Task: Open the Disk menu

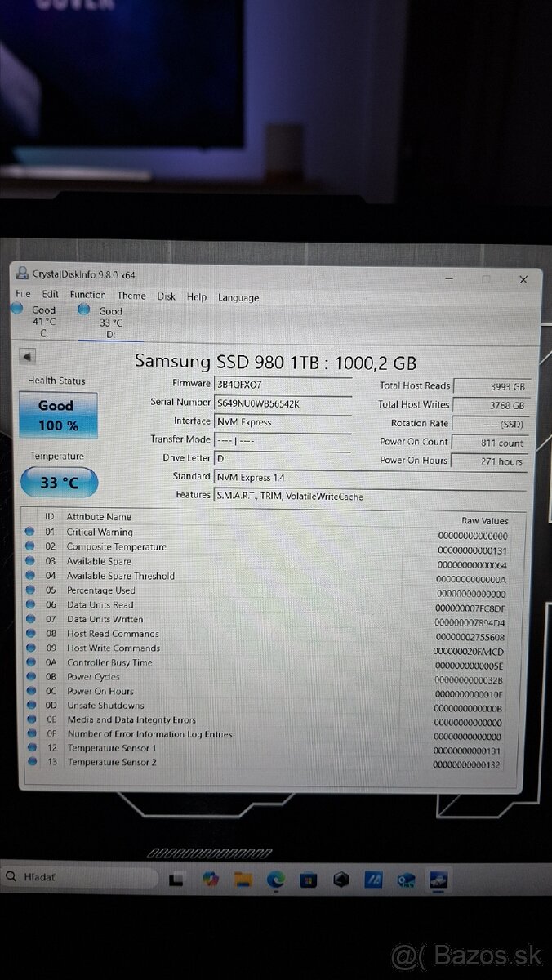Action: click(x=167, y=296)
